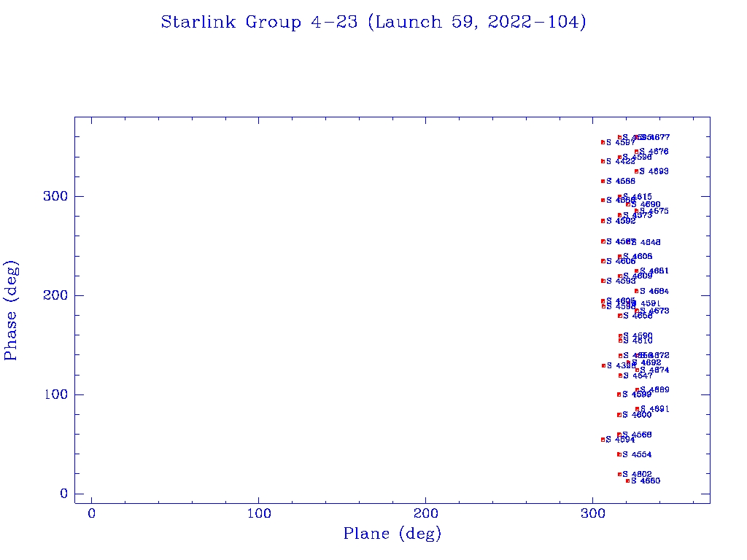Select the S 4610 satellite label
Viewport: 747px width, 560px height.
coord(638,341)
